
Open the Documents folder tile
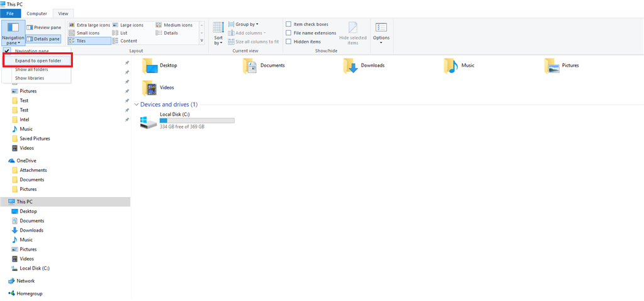[264, 65]
